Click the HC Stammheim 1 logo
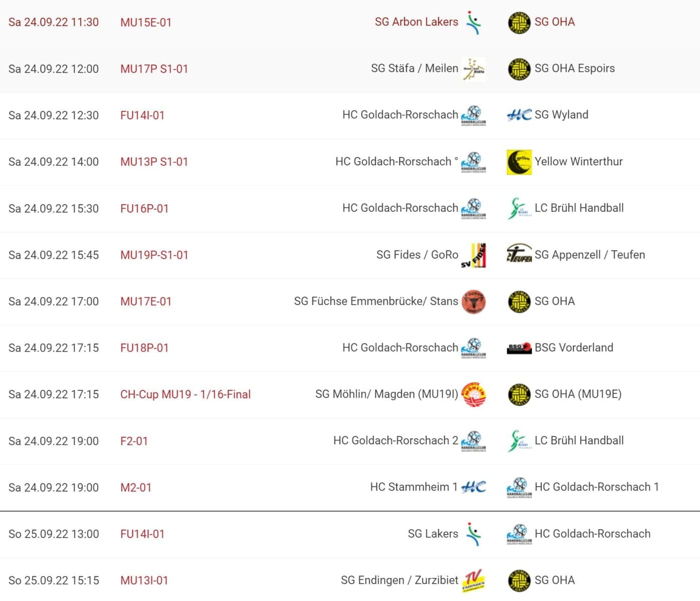The height and width of the screenshot is (601, 700). click(x=473, y=487)
